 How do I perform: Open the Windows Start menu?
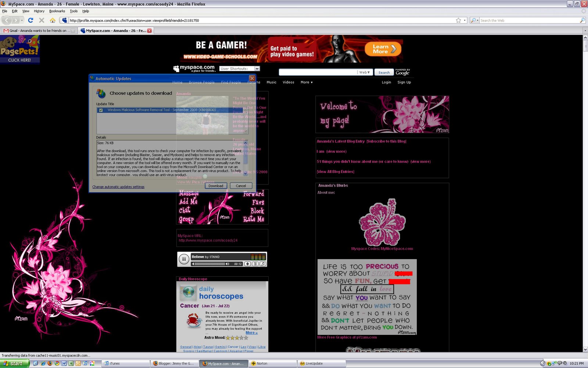coord(15,363)
